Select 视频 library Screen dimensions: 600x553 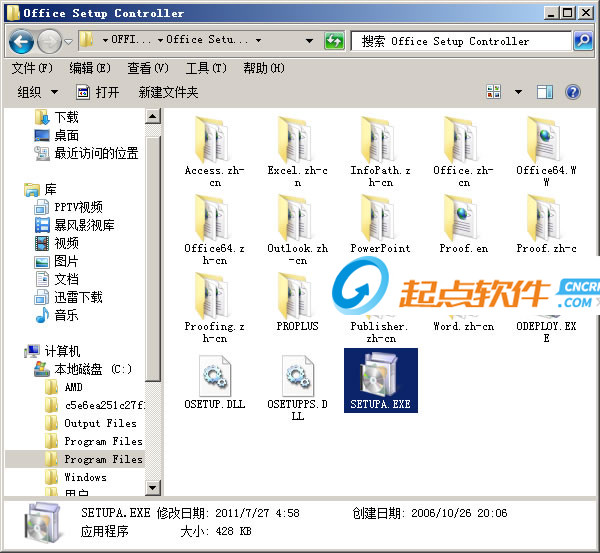coord(57,243)
